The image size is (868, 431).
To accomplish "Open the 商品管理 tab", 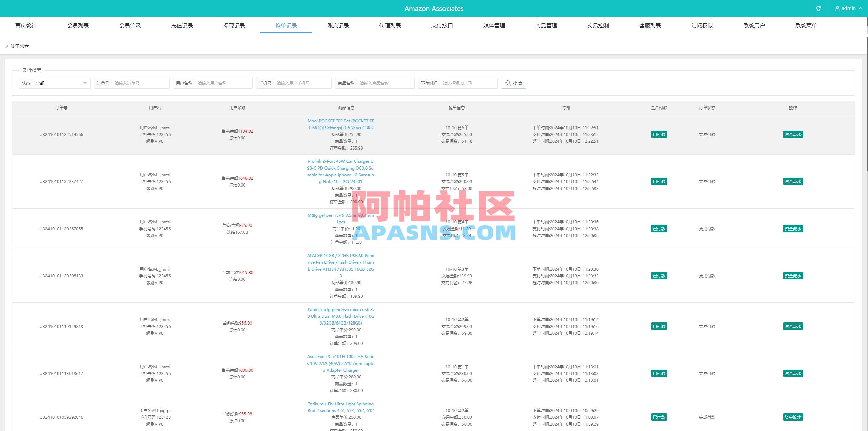I will [x=546, y=25].
